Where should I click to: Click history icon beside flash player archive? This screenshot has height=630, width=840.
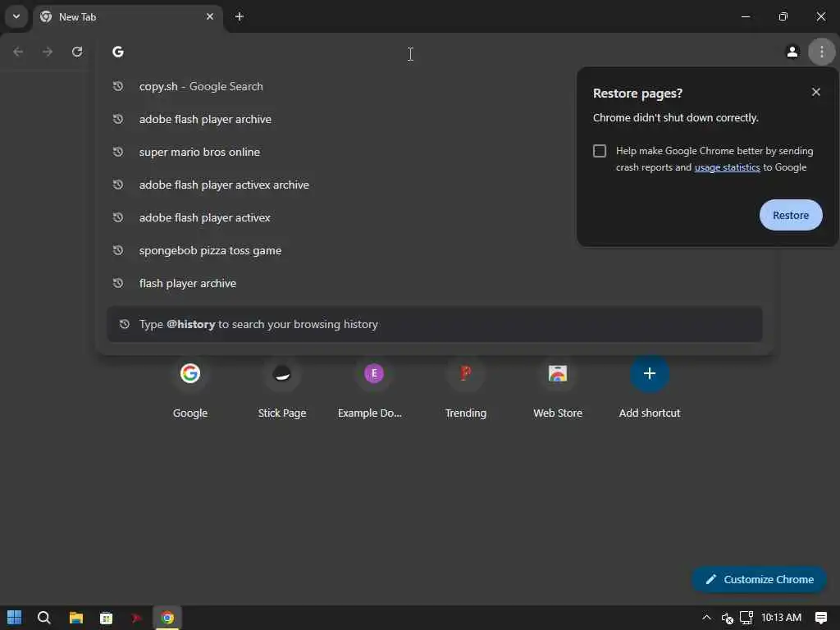[x=118, y=283]
